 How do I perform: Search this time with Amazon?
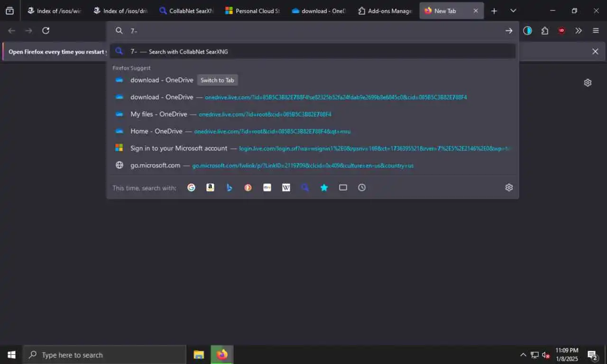point(210,188)
